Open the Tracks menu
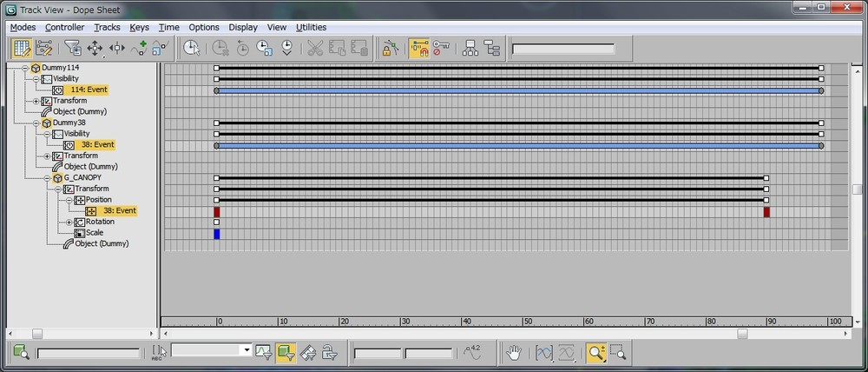The height and width of the screenshot is (372, 868). point(107,27)
